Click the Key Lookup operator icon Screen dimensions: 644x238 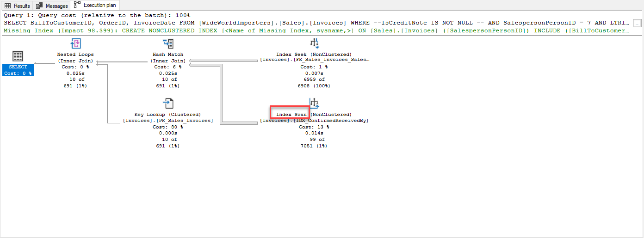168,104
